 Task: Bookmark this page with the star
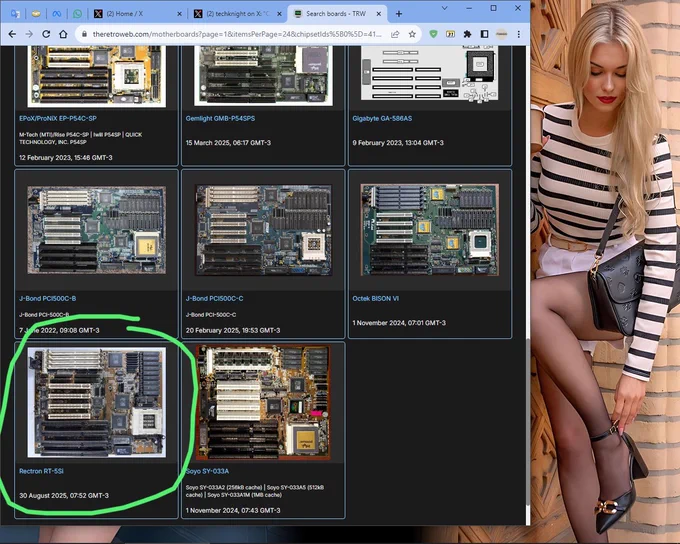pos(412,34)
